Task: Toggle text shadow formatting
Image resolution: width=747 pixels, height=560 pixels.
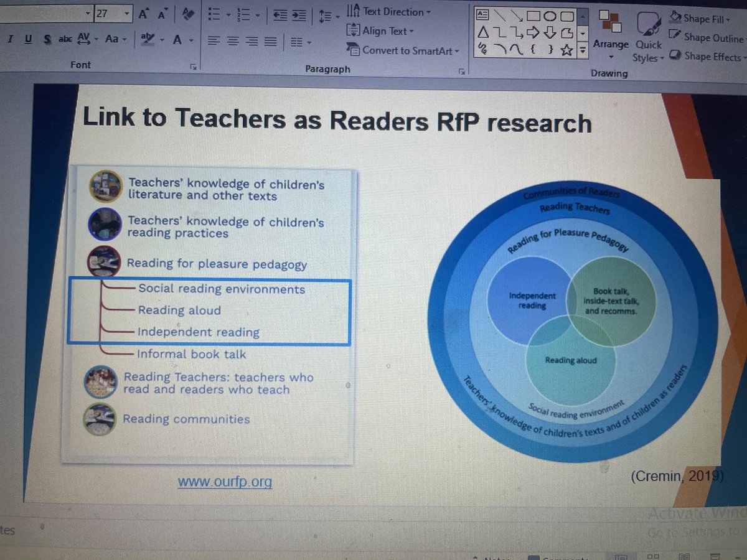Action: pyautogui.click(x=47, y=39)
